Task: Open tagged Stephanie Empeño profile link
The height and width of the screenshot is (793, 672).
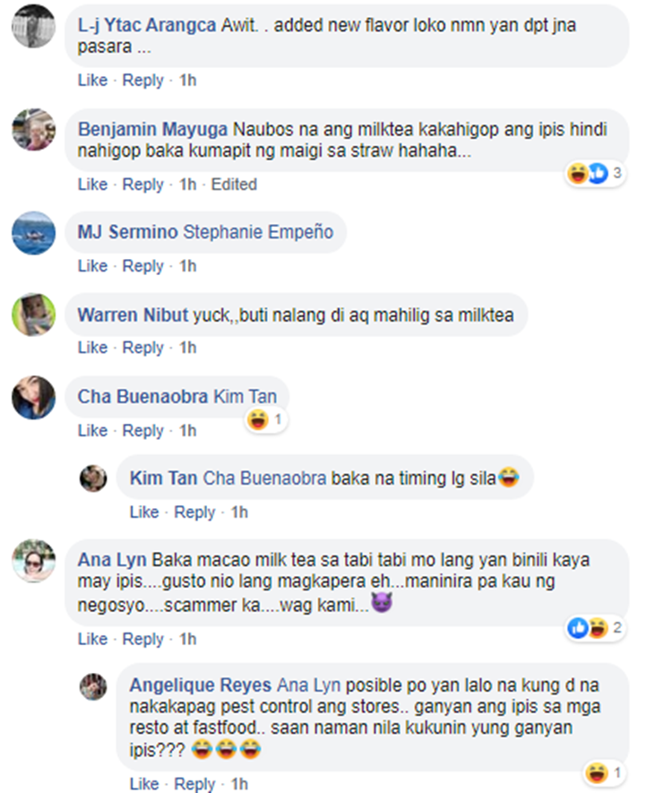Action: click(258, 232)
